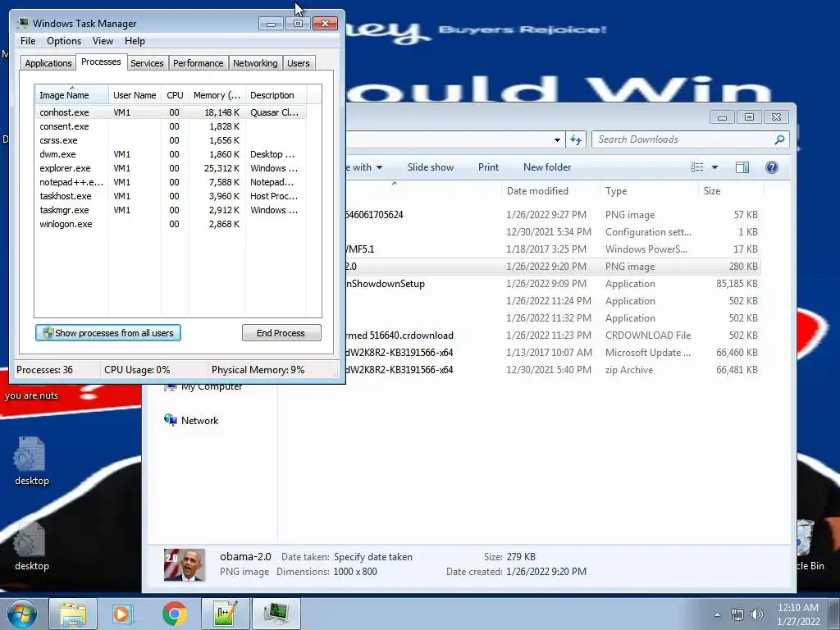Click Slide show in Explorer toolbar

430,167
